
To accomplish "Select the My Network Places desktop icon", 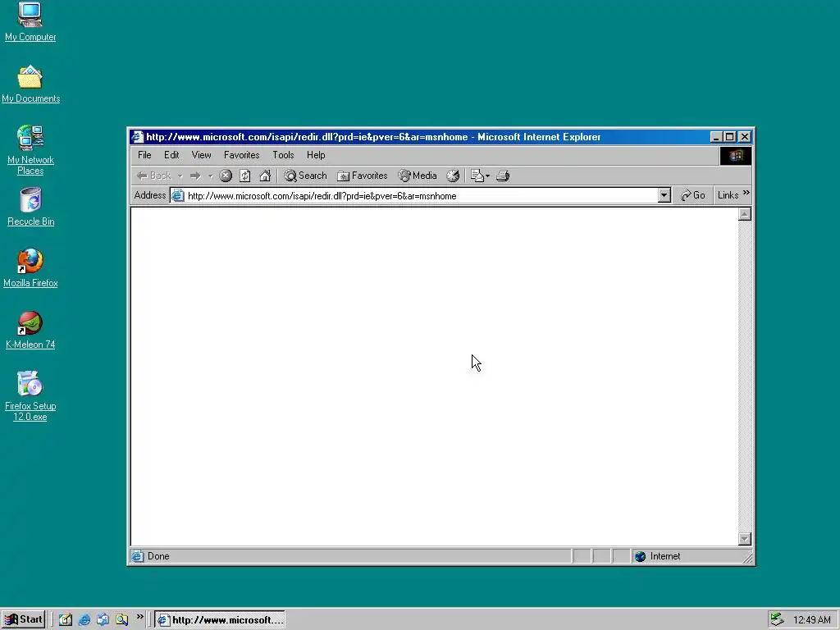I will pyautogui.click(x=30, y=150).
